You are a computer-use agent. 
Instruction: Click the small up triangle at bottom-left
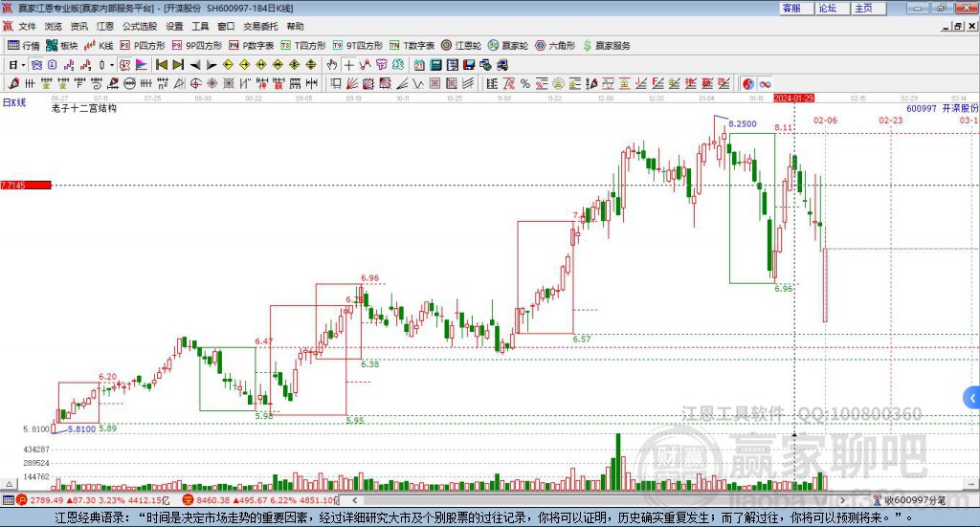[x=9, y=484]
